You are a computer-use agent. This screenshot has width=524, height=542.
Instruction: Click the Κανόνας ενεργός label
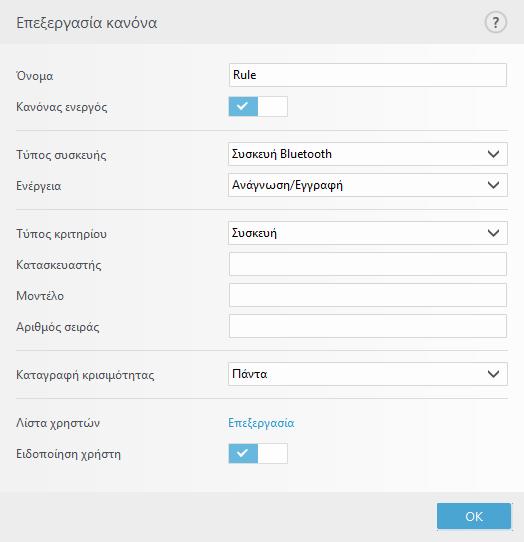tap(62, 107)
